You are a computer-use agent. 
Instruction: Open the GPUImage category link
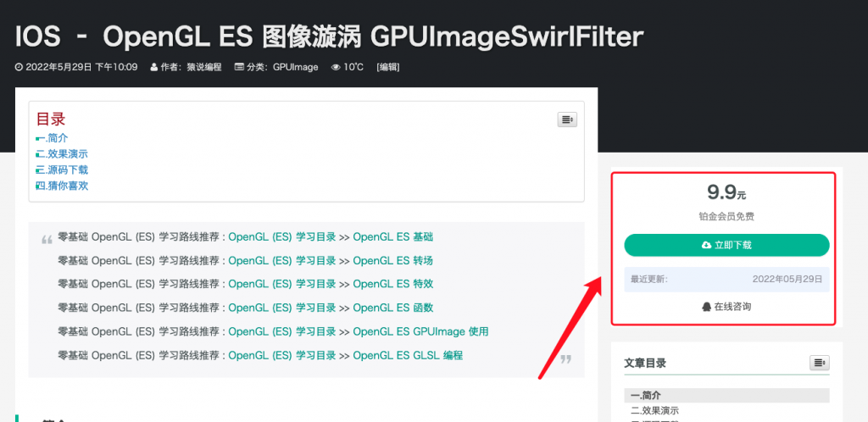coord(296,68)
